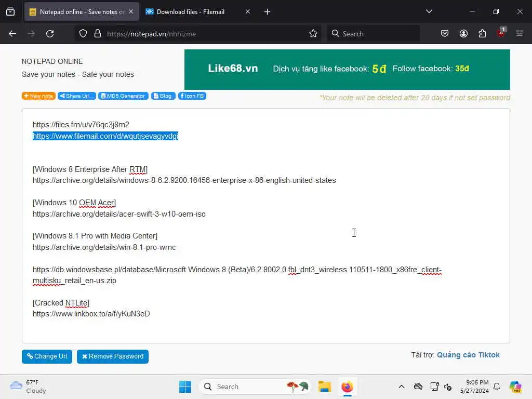
Task: Click the windows-8-6.2.9200 archive.org URL
Action: [x=184, y=180]
